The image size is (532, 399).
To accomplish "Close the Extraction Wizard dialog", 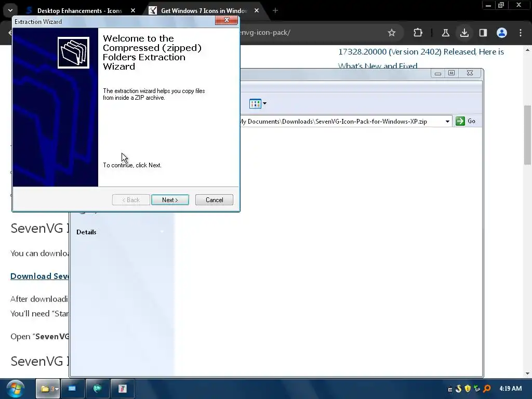I will click(x=227, y=20).
